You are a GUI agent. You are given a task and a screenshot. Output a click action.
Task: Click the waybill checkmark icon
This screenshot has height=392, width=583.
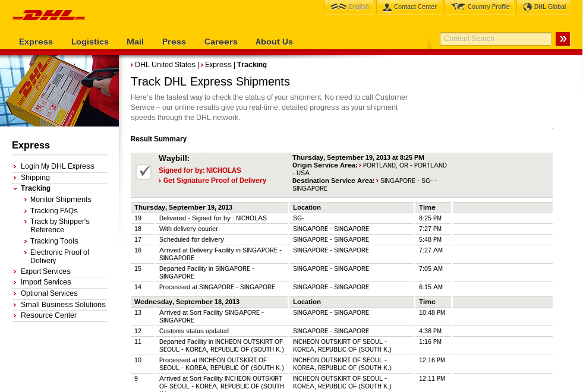tap(143, 172)
